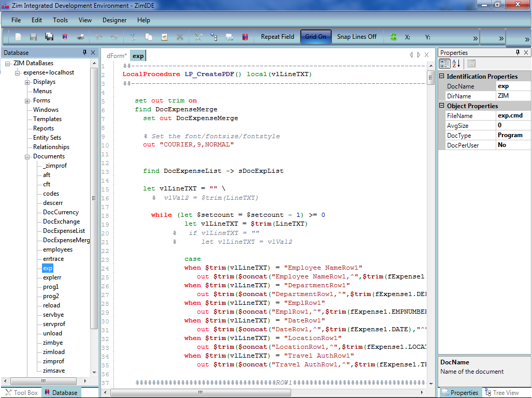
Task: Sort properties alphabetically with A-Z icon
Action: pyautogui.click(x=456, y=64)
